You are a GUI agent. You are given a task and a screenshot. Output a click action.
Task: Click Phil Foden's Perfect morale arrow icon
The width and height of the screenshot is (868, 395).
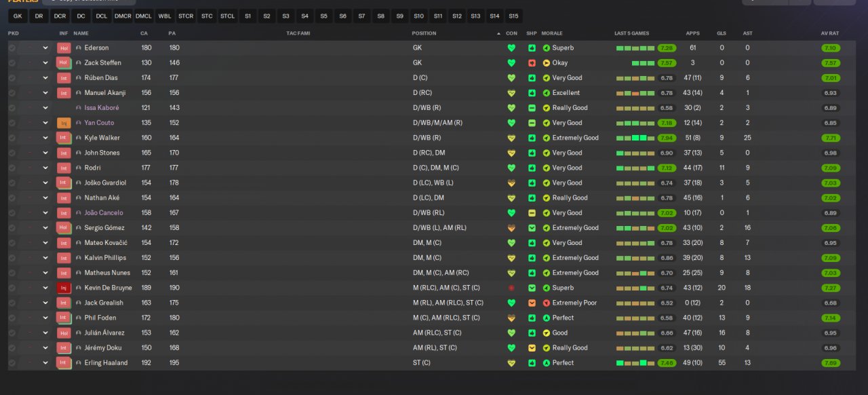pos(547,318)
